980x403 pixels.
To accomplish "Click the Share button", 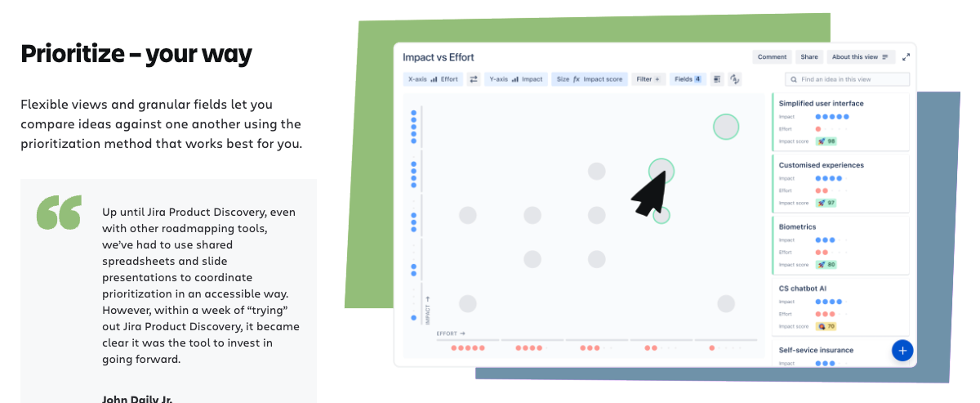I will [x=809, y=57].
